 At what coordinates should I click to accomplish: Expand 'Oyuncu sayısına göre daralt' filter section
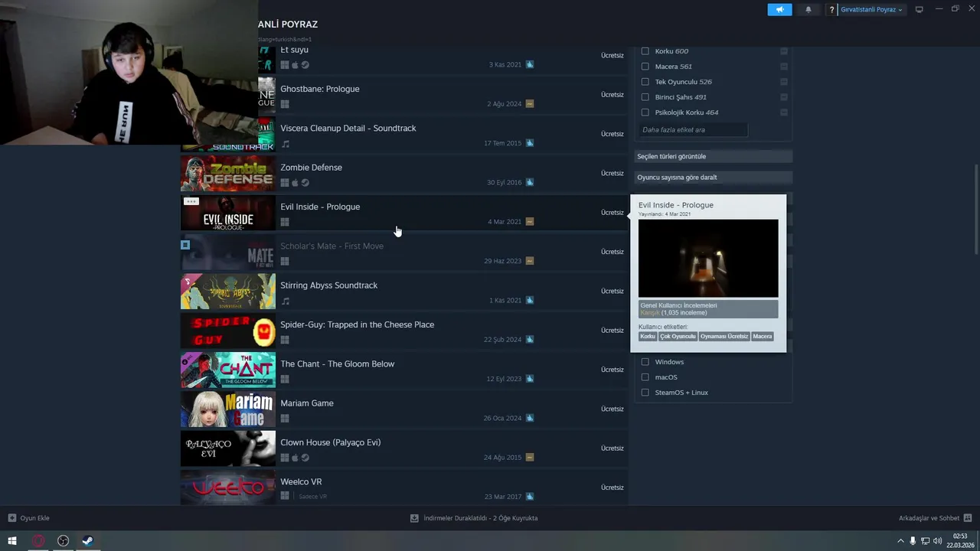coord(713,177)
